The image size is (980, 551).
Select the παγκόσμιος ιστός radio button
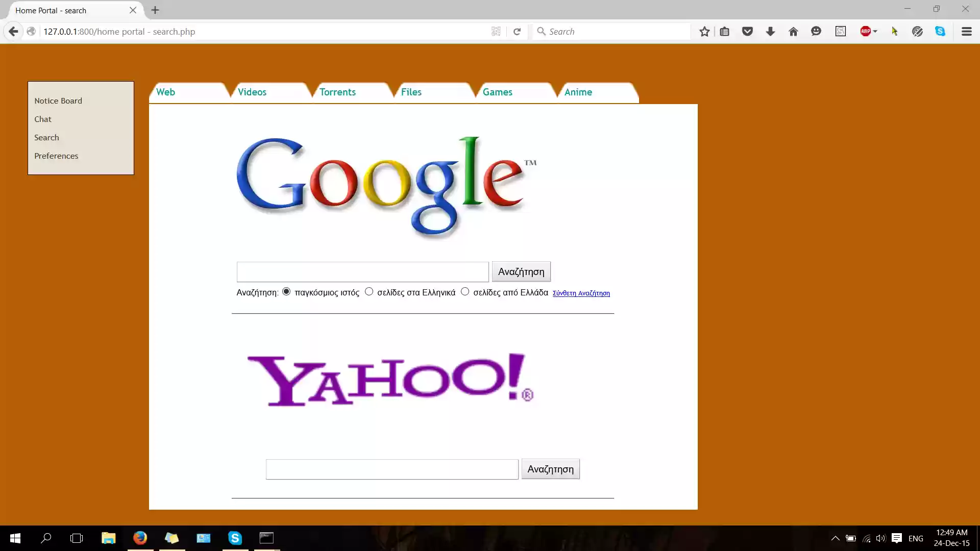[286, 291]
